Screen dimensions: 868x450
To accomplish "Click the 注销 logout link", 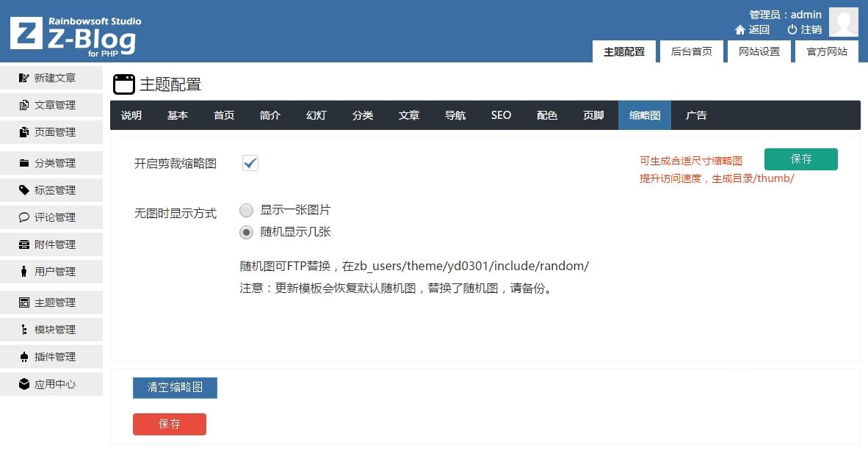I will pos(804,29).
